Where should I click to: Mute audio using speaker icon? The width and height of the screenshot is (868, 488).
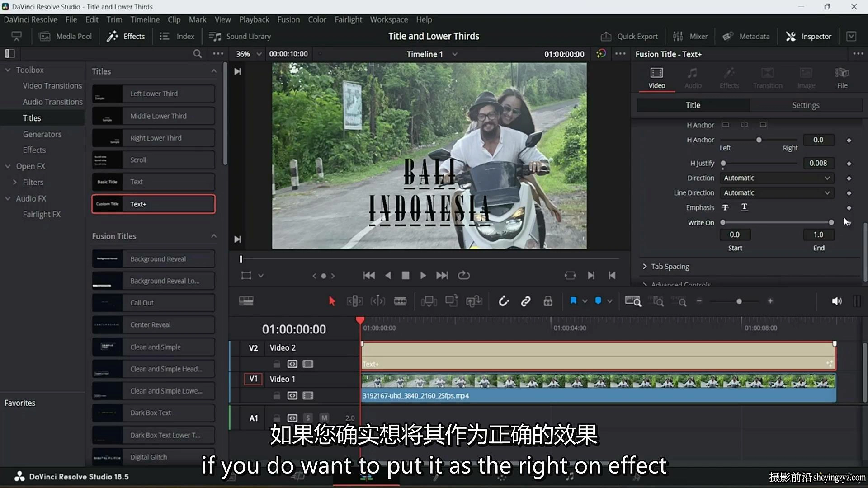(x=837, y=301)
